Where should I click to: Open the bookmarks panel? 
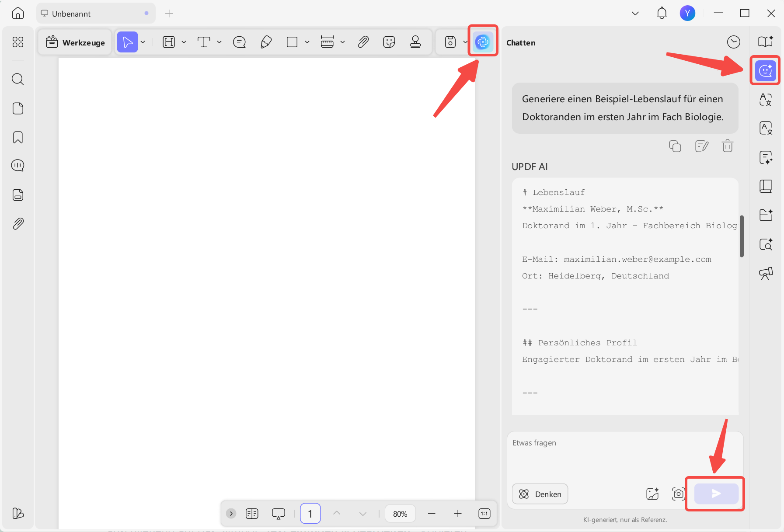pyautogui.click(x=18, y=137)
